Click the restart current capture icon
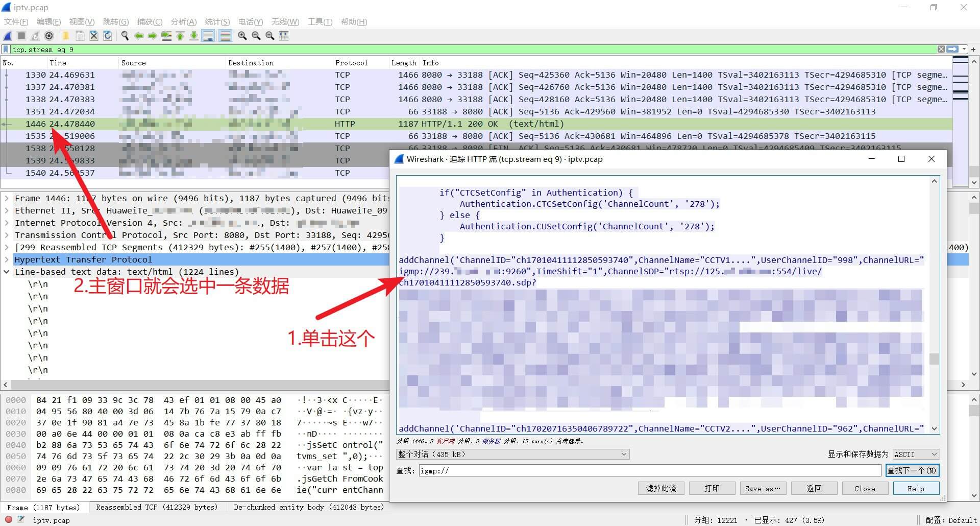 pos(35,36)
